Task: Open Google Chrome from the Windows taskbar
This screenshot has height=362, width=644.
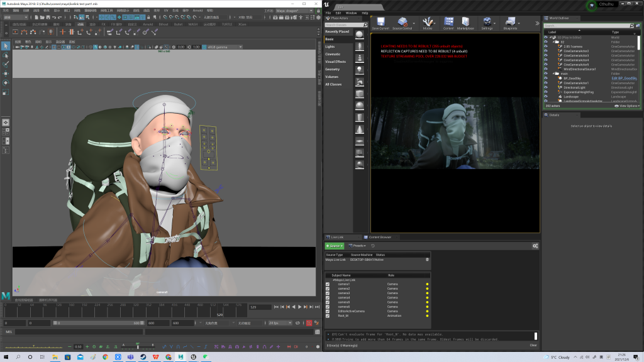Action: pyautogui.click(x=105, y=357)
